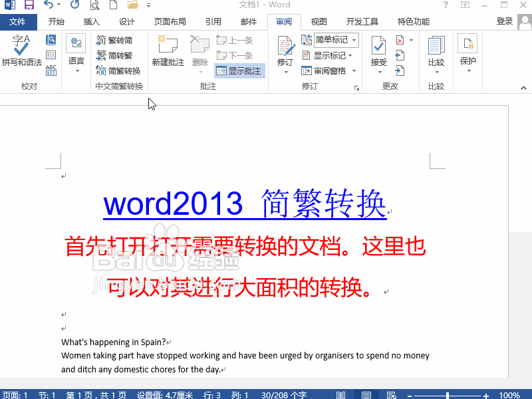The height and width of the screenshot is (399, 532).
Task: Open 简繁转换 conversion dialog
Action: [x=118, y=70]
